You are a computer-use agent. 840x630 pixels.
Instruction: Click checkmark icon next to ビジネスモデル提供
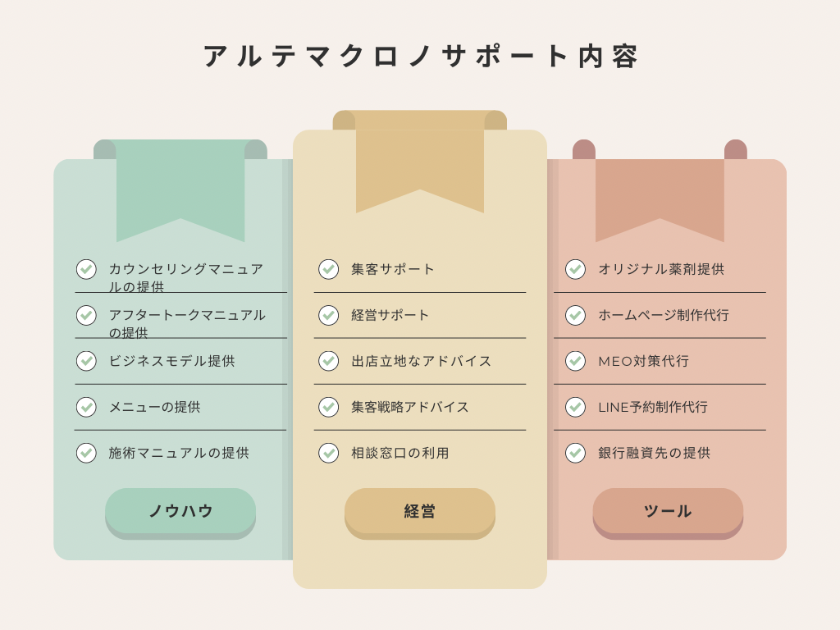tap(86, 361)
